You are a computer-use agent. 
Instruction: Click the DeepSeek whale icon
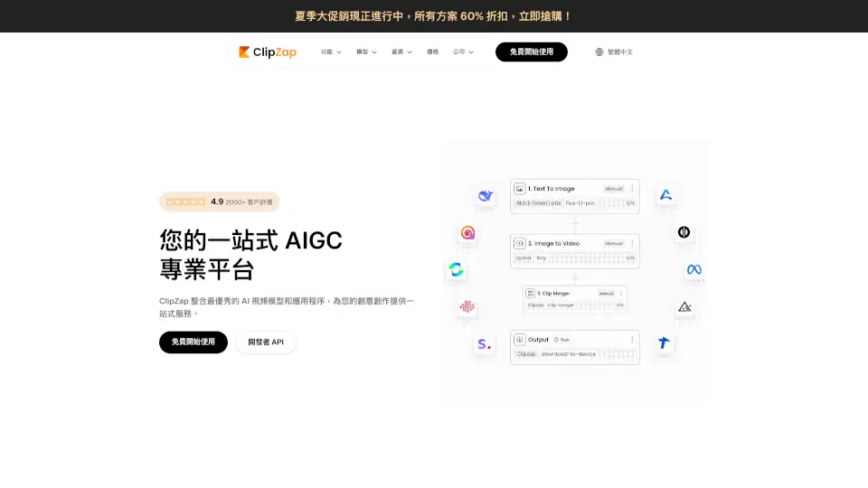(486, 196)
